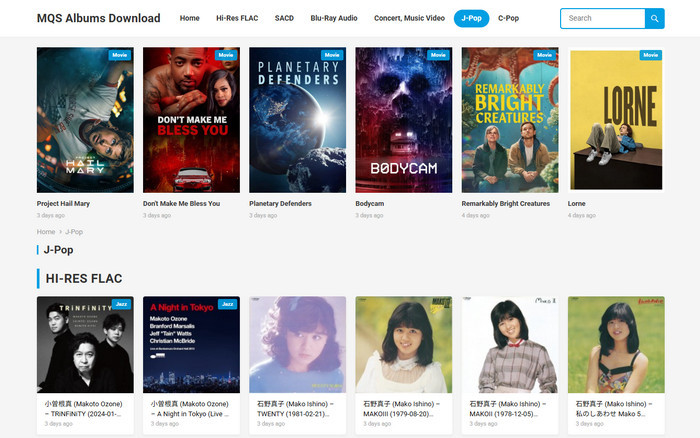
Task: Click the search magnifier icon button
Action: tap(654, 18)
